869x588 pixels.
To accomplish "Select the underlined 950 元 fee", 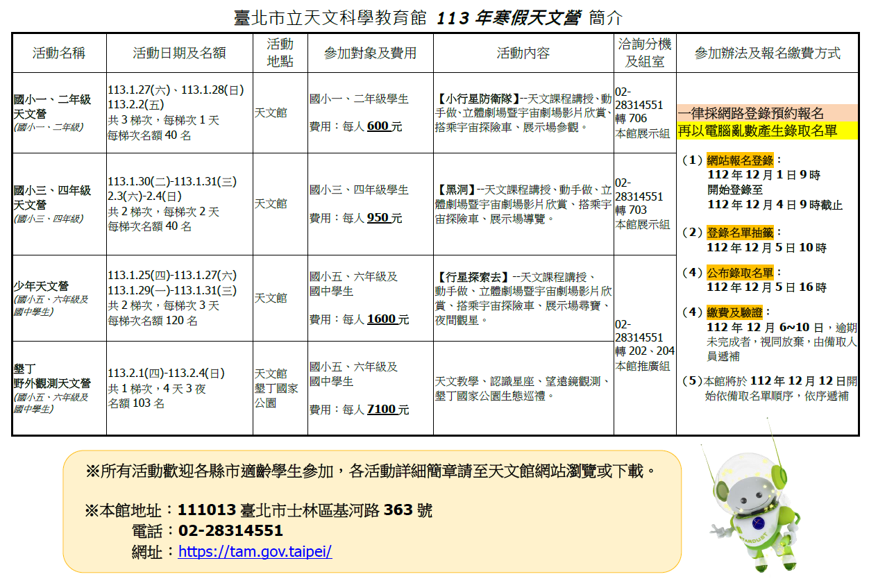I will click(x=384, y=218).
